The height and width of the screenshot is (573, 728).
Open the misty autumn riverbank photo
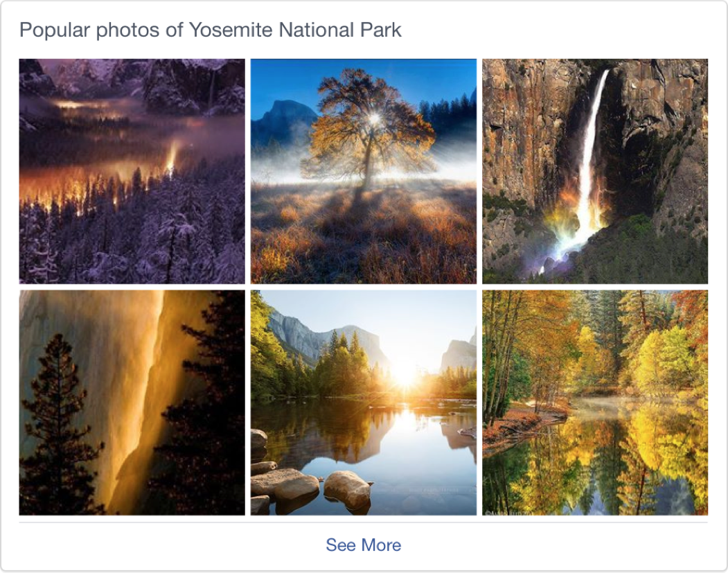[594, 403]
